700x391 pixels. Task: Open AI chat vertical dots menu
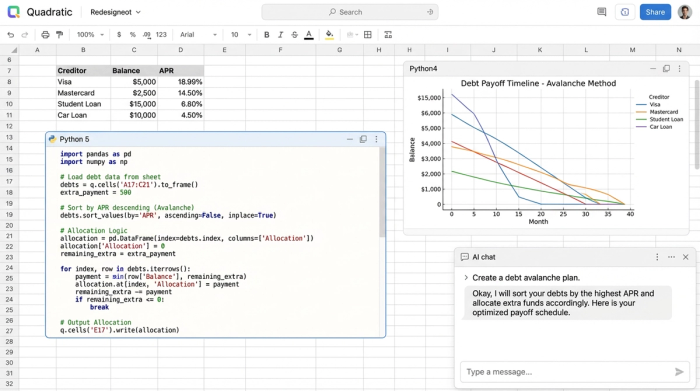click(657, 257)
